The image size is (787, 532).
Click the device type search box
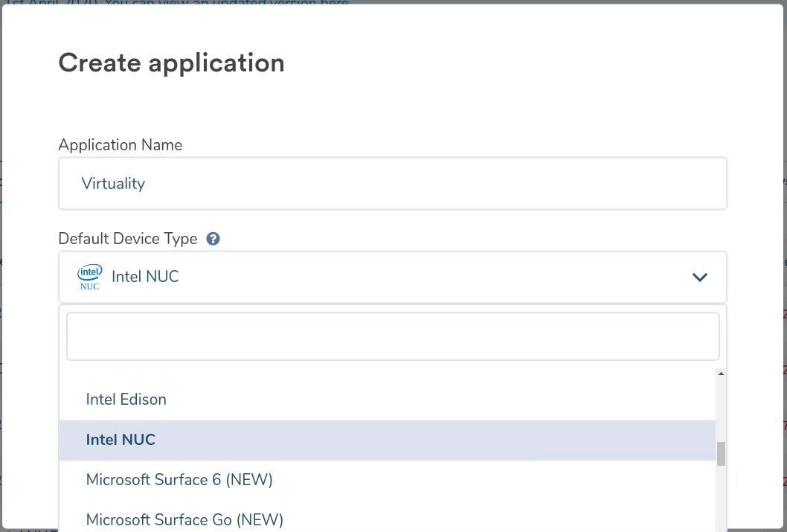[393, 336]
